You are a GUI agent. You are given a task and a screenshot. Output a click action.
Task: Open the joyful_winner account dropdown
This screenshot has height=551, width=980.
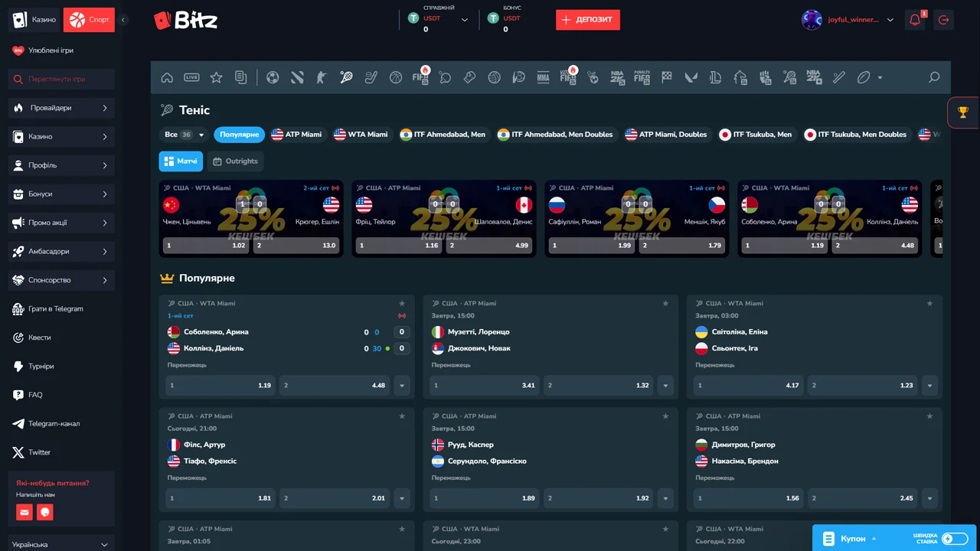pos(890,20)
